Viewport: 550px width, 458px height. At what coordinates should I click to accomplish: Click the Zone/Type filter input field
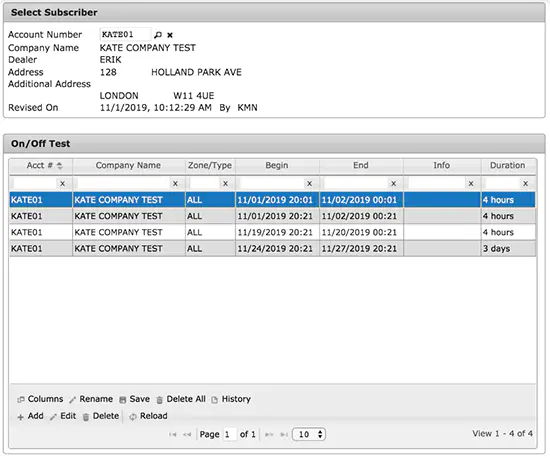pos(204,183)
